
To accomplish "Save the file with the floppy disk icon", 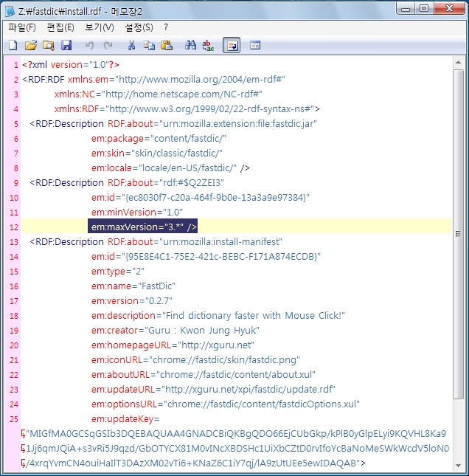I will [x=66, y=45].
